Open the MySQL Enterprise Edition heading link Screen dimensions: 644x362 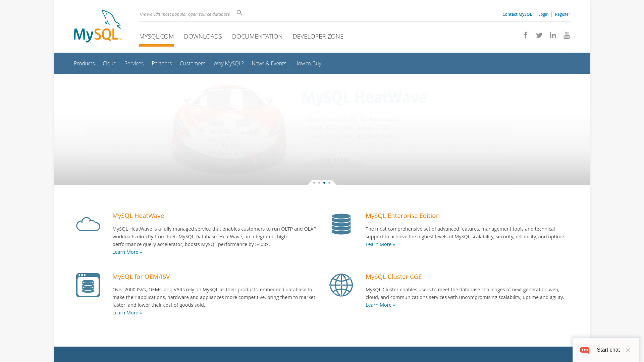(402, 216)
